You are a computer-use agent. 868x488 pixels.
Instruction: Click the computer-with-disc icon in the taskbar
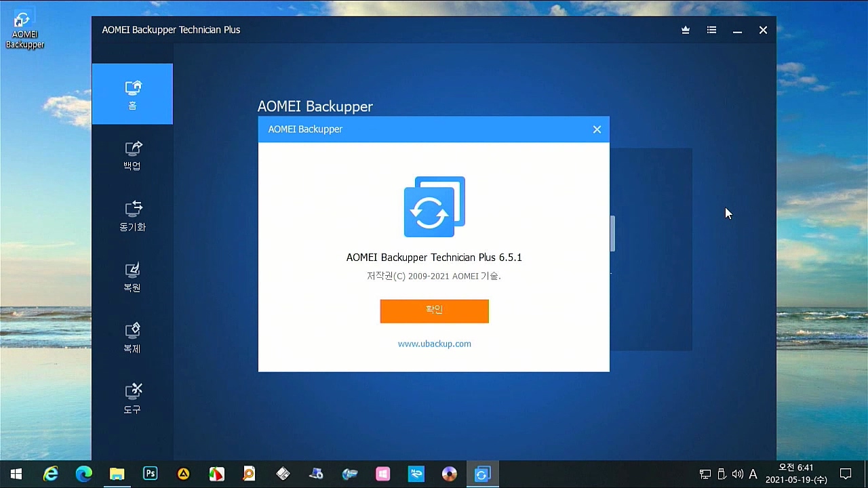(x=316, y=474)
